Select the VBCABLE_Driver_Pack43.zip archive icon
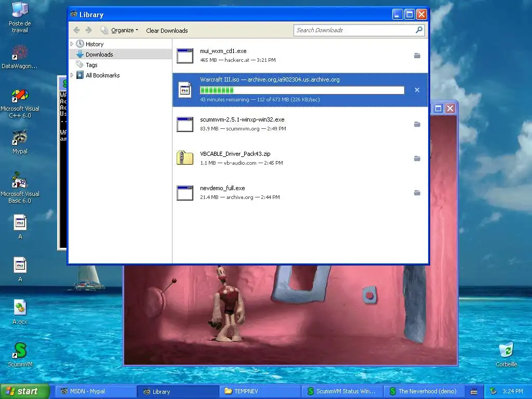This screenshot has width=532, height=399. [185, 158]
